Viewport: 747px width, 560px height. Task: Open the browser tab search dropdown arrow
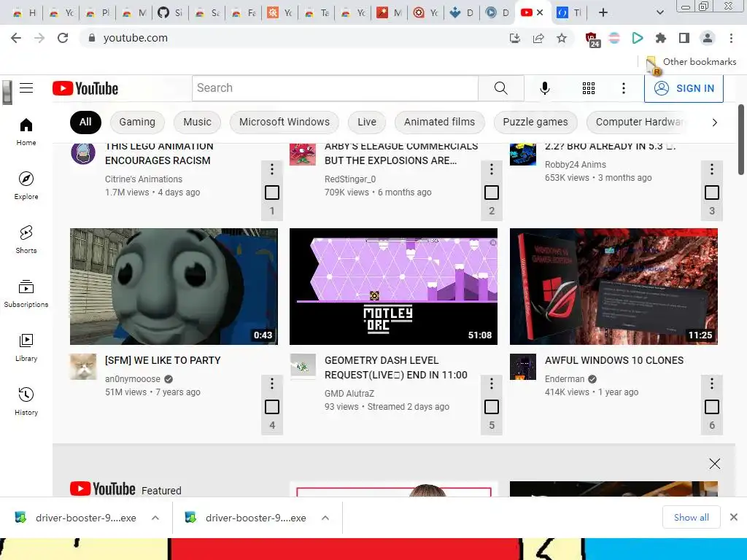point(659,12)
